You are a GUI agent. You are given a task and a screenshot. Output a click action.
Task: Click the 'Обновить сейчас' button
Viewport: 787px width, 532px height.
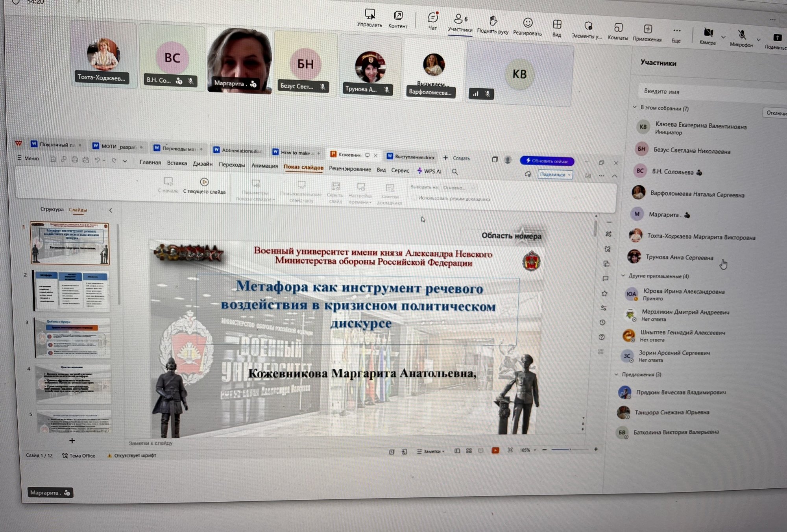pos(547,161)
